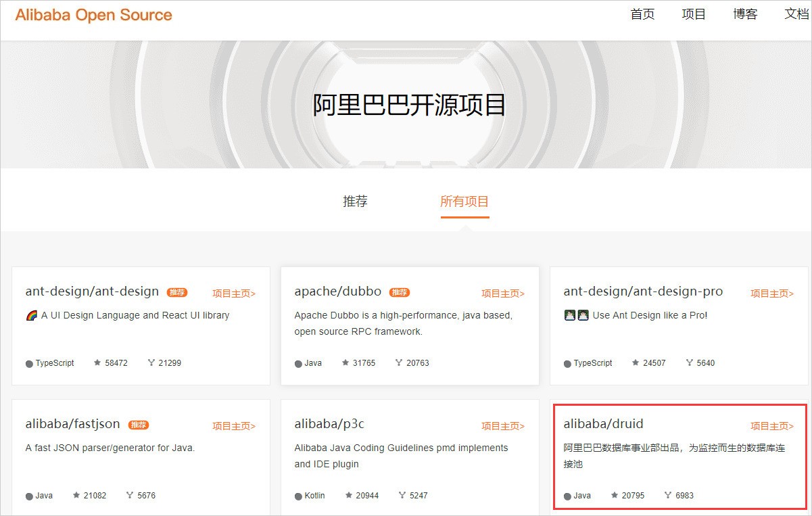Click the fork icon beside 21299

pos(151,362)
